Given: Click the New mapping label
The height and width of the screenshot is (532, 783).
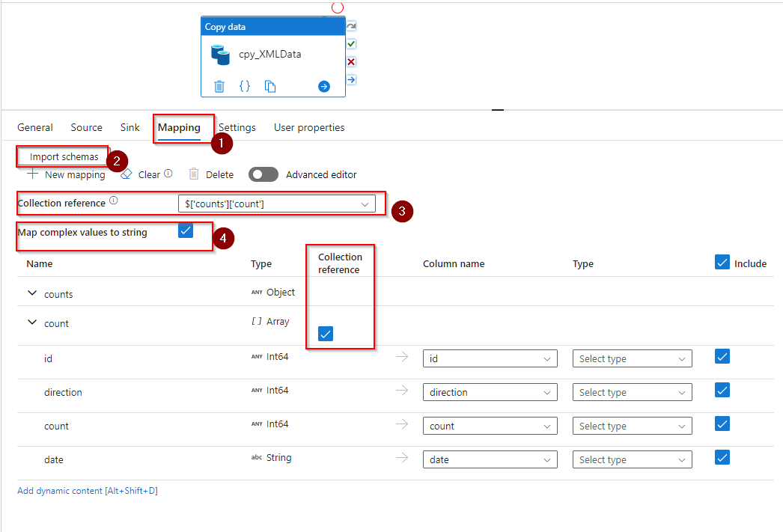Looking at the screenshot, I should 75,174.
